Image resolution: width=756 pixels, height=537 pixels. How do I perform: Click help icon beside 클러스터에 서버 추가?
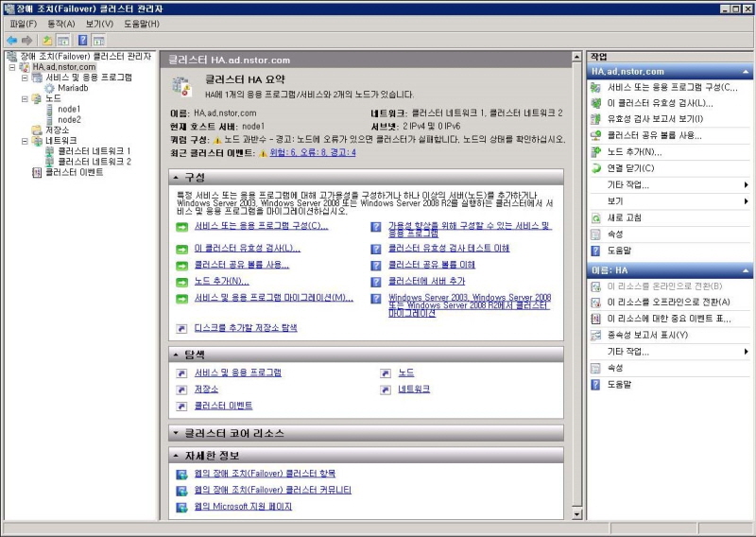pos(375,282)
